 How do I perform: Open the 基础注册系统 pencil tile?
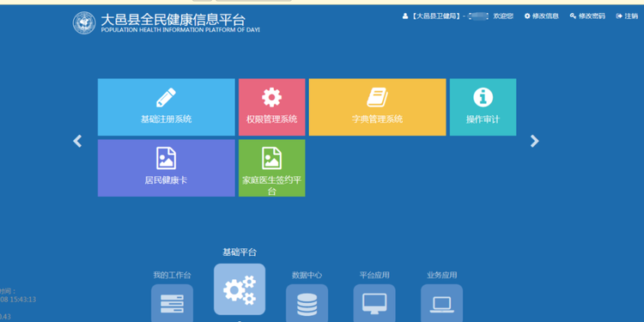pos(167,106)
